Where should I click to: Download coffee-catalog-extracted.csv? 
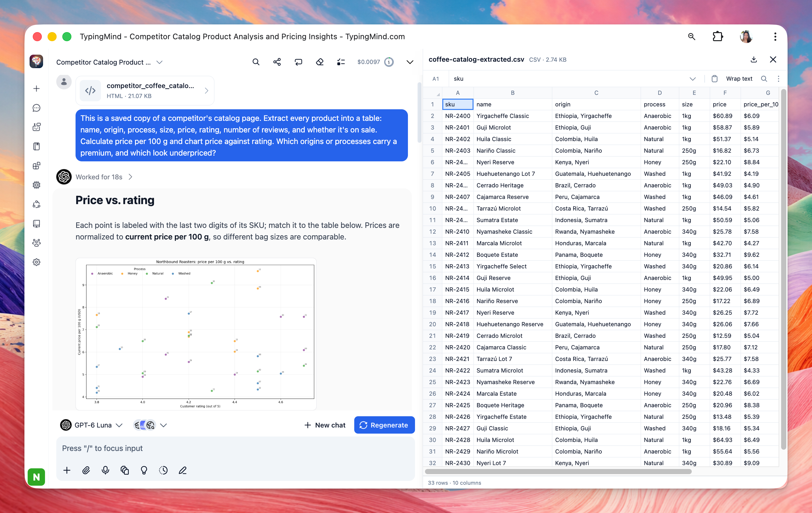pos(754,60)
